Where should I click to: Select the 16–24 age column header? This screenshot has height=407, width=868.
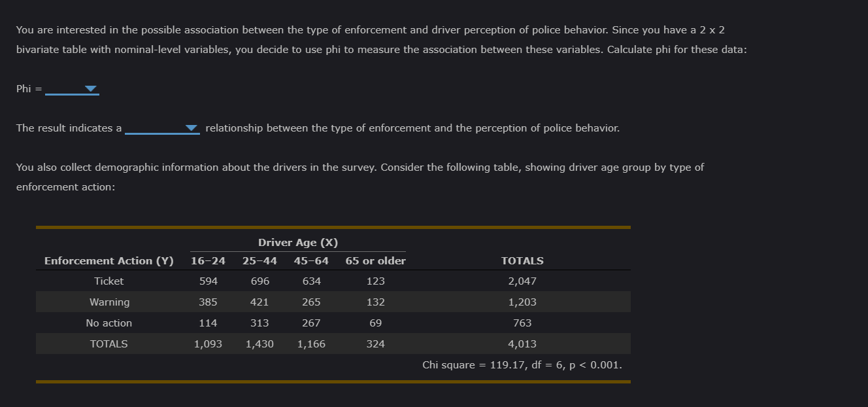tap(208, 261)
